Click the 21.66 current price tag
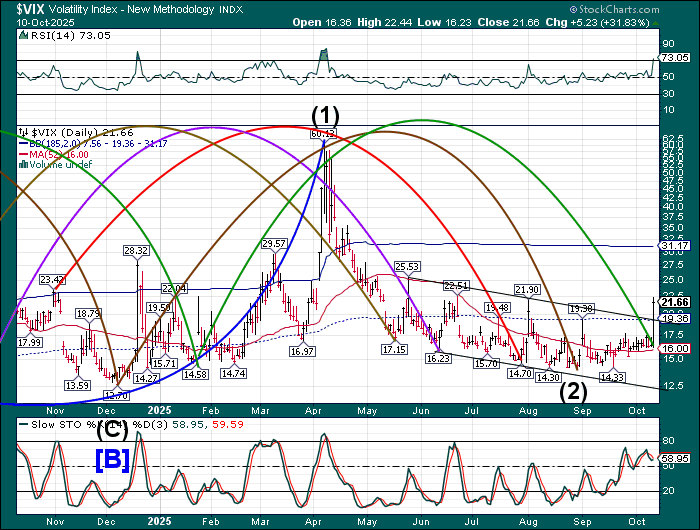Image resolution: width=700 pixels, height=530 pixels. click(675, 302)
